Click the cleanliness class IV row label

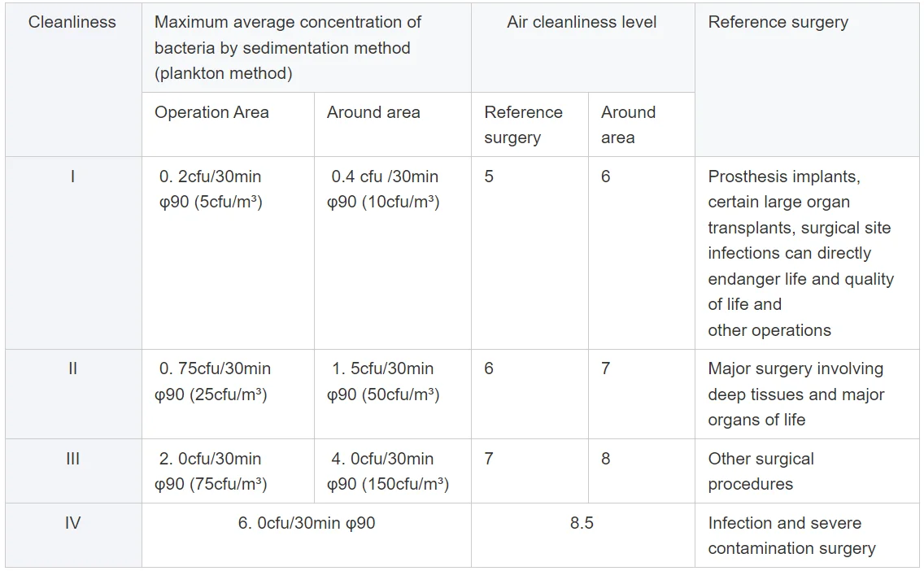pyautogui.click(x=72, y=523)
